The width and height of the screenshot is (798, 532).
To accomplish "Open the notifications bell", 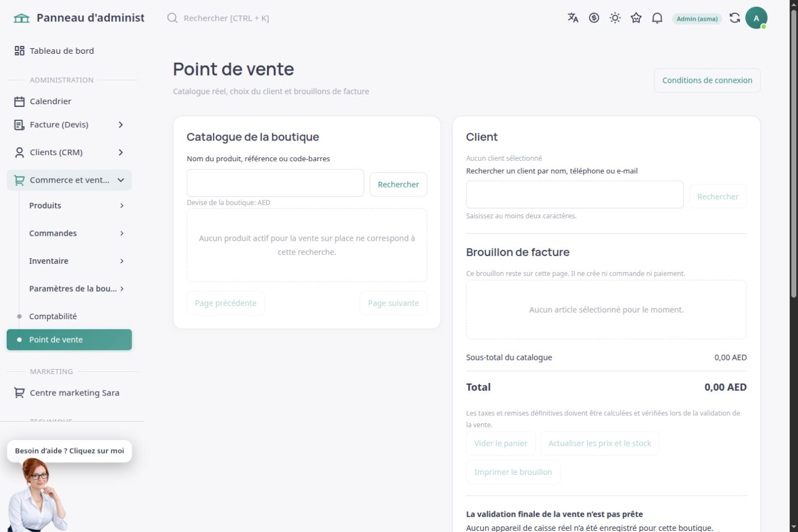I will (657, 18).
